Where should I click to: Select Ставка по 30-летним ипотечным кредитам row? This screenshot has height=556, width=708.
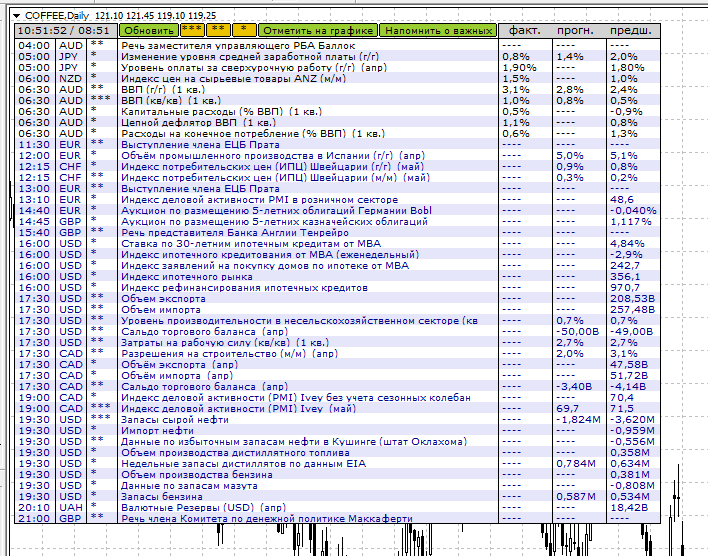tap(337, 243)
